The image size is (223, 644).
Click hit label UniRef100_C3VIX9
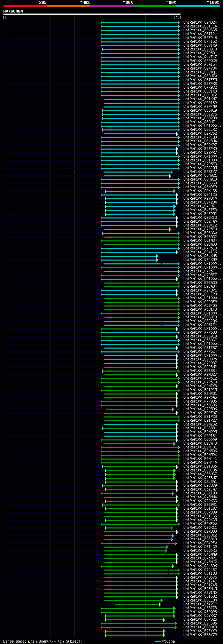(200, 46)
